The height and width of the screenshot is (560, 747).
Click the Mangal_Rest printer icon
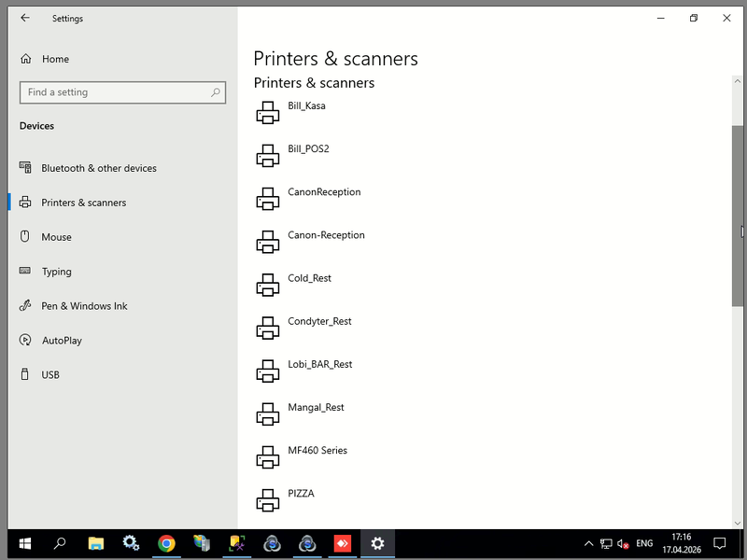click(x=268, y=413)
